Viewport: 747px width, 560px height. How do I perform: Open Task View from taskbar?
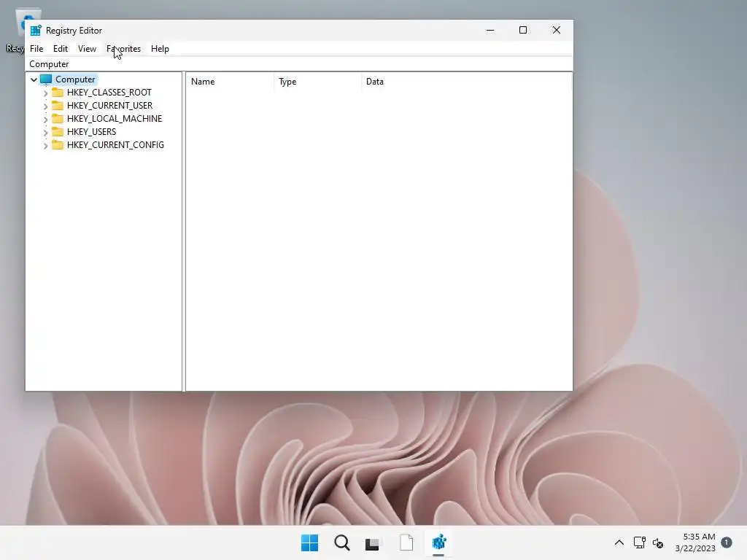point(373,542)
